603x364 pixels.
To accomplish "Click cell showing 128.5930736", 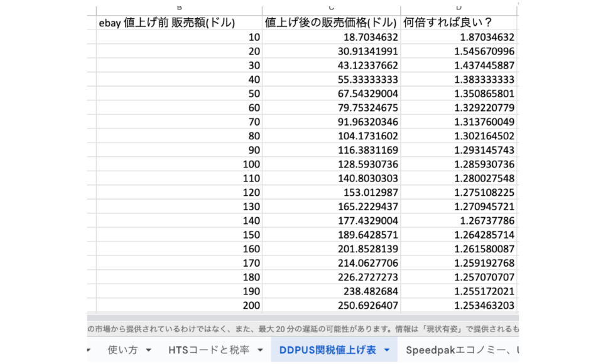I will (x=331, y=164).
